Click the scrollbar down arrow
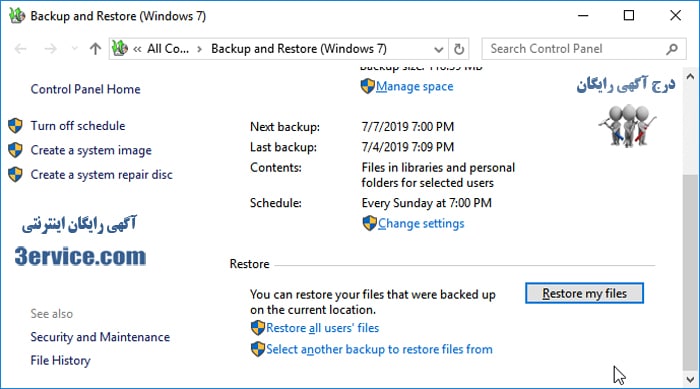Image resolution: width=700 pixels, height=389 pixels. (690, 380)
